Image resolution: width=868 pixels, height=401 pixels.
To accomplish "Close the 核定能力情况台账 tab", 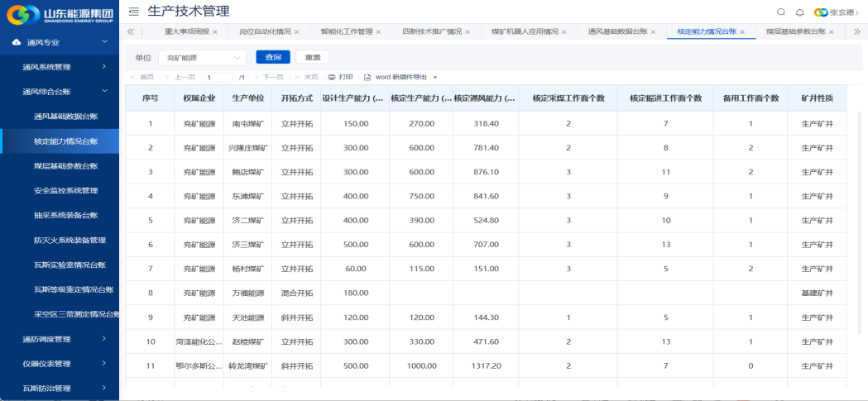I will pos(742,31).
